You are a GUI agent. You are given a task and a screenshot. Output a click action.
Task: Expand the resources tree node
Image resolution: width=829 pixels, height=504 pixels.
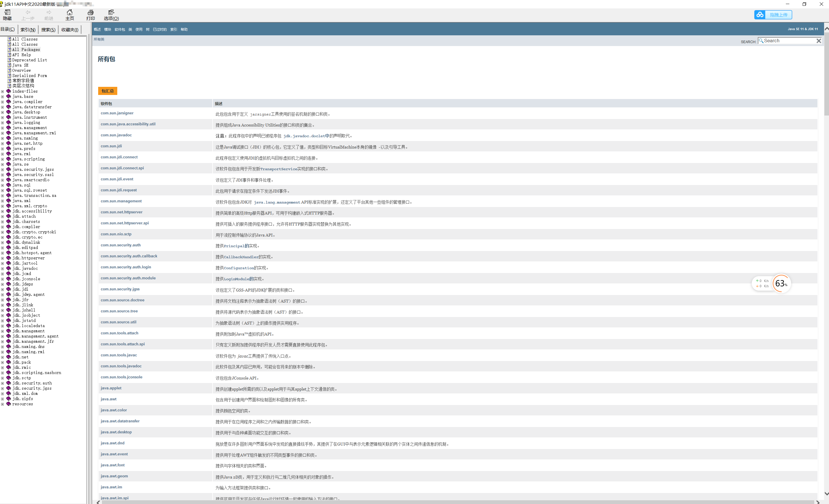(x=2, y=404)
